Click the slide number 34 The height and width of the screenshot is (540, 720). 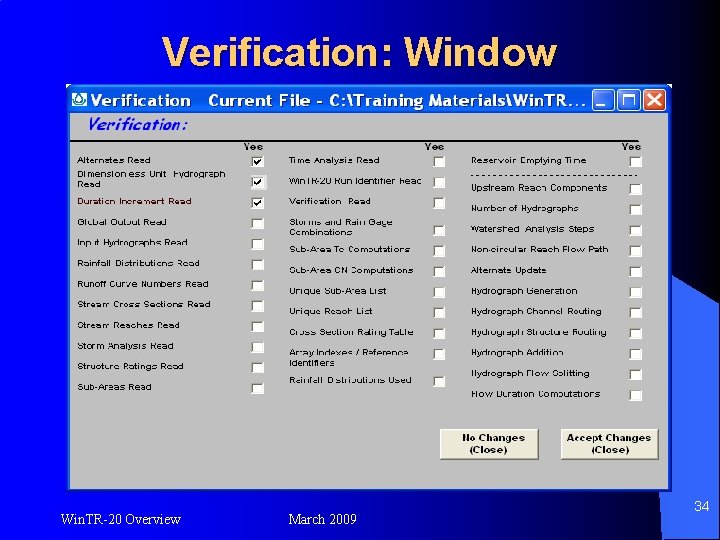[701, 506]
